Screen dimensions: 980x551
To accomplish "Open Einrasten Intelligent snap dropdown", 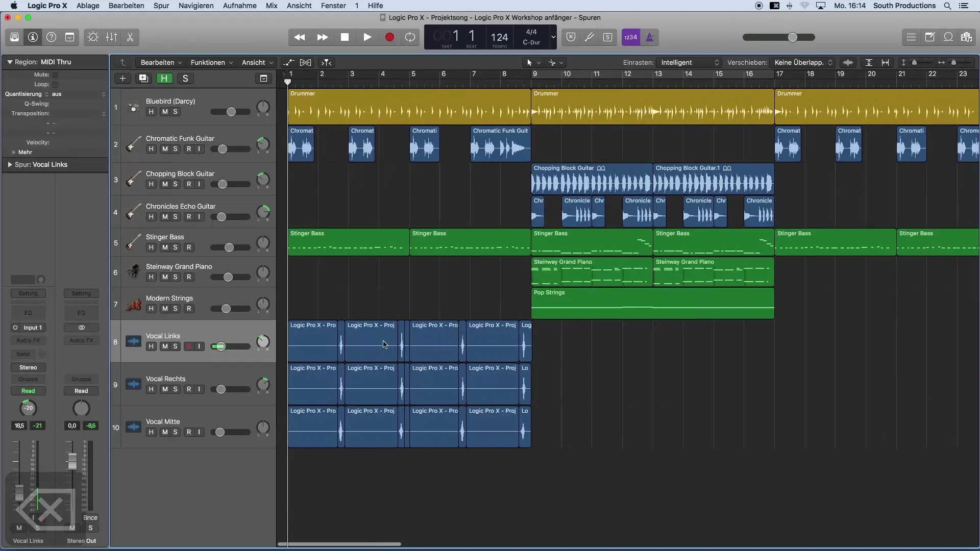I will click(x=689, y=62).
